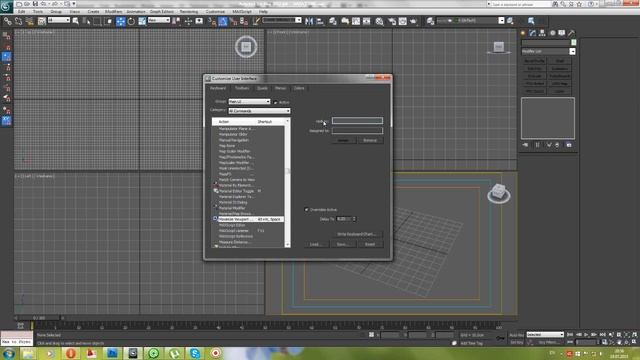
Task: Open Skype from the taskbar
Action: (195, 353)
